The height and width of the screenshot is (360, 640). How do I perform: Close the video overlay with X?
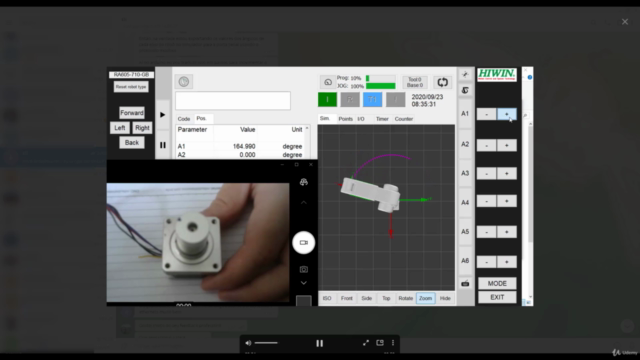coord(625,22)
